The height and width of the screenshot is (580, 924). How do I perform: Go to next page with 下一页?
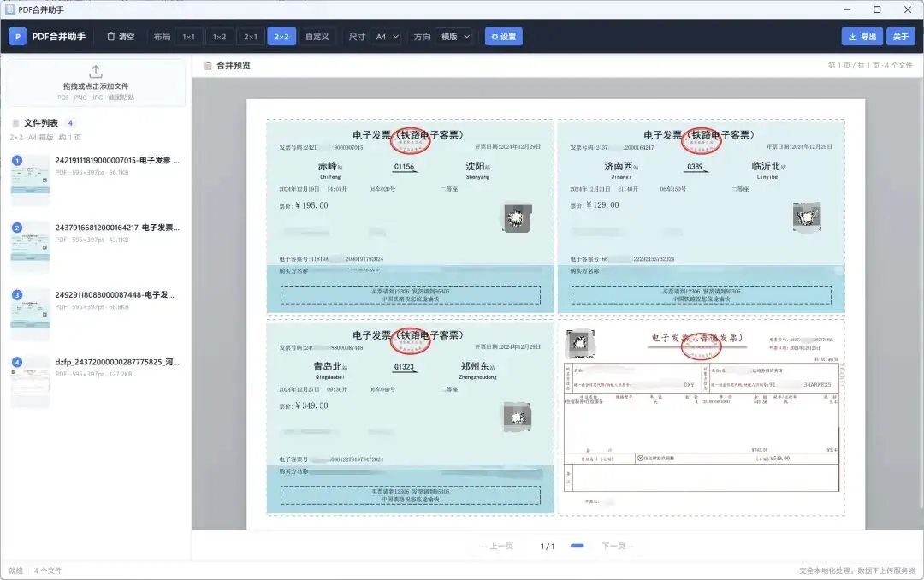pyautogui.click(x=617, y=547)
